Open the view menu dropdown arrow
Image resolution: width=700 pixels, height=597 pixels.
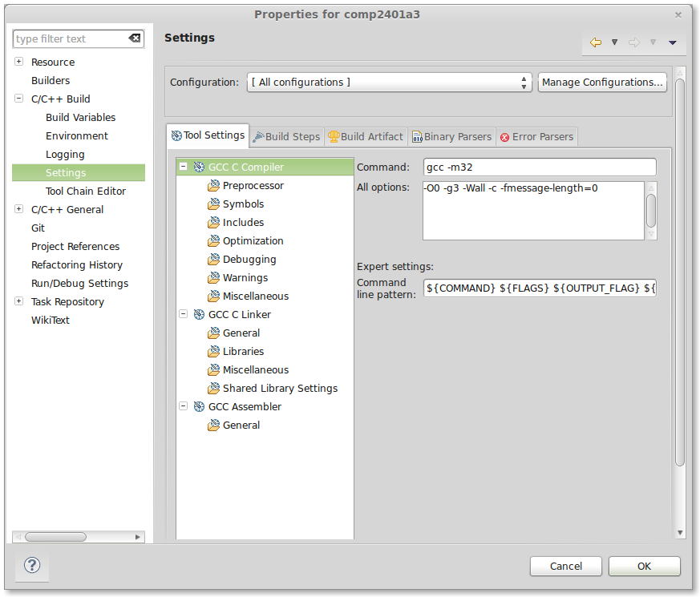[673, 42]
